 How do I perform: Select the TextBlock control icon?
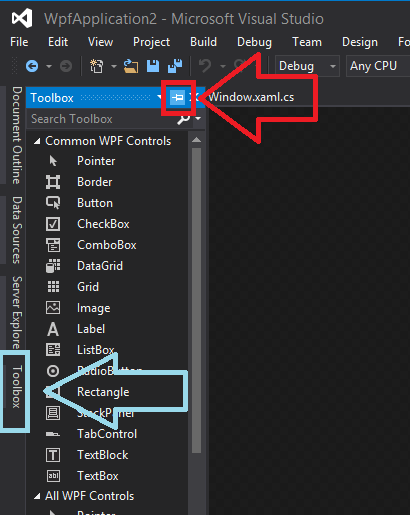pos(53,455)
